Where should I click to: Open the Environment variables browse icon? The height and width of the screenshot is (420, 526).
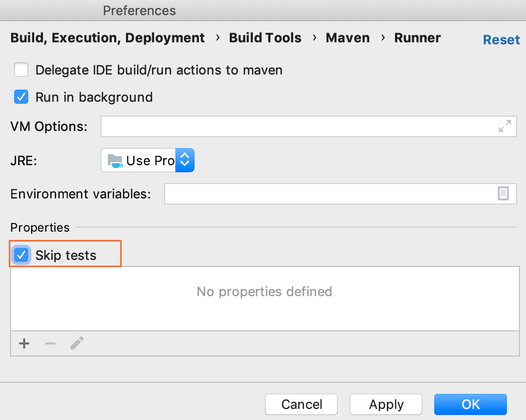pos(503,194)
